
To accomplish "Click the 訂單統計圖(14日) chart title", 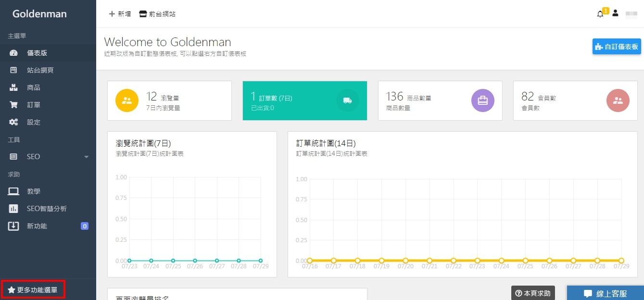I will tap(326, 143).
